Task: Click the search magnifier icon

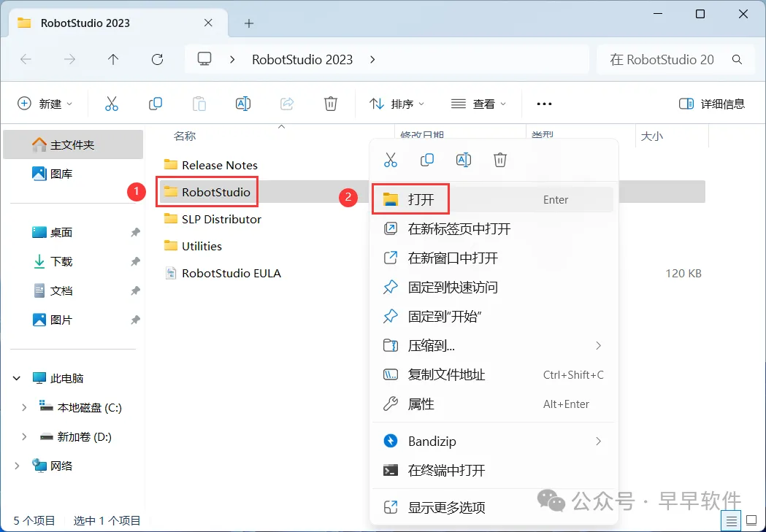Action: [x=737, y=60]
